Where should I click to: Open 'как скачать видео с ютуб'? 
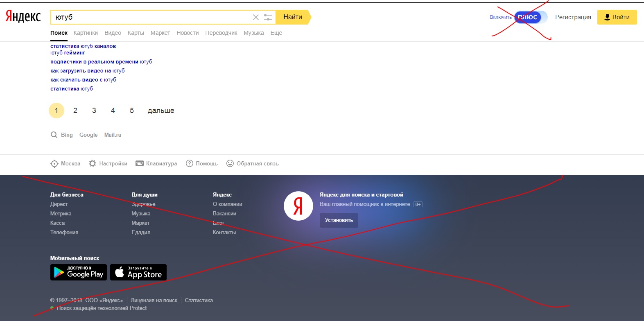83,79
